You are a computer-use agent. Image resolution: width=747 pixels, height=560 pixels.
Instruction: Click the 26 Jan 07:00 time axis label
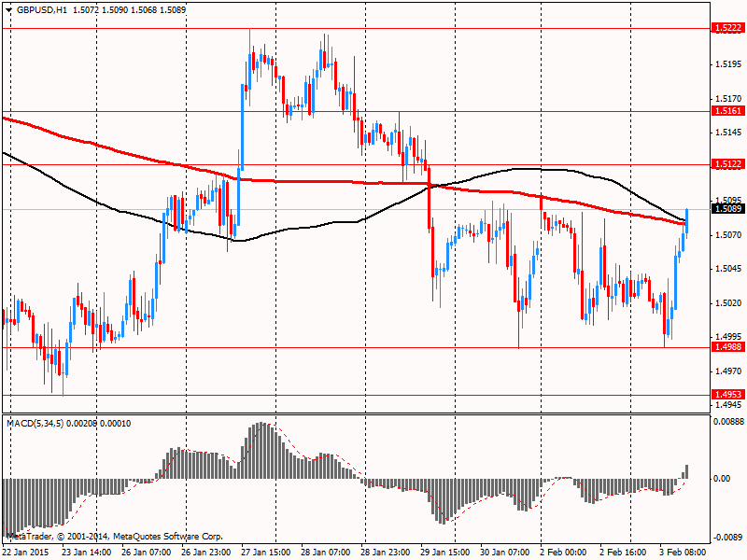pyautogui.click(x=146, y=553)
